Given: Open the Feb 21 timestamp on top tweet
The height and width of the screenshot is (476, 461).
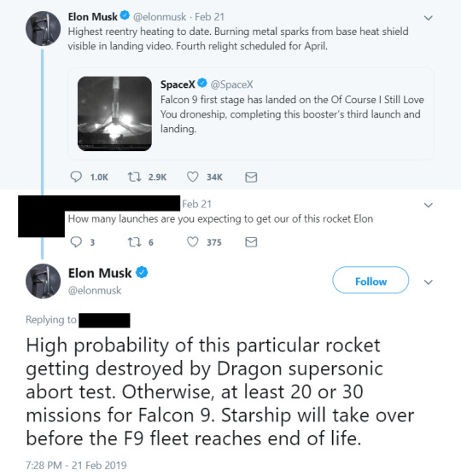Looking at the screenshot, I should coord(209,17).
